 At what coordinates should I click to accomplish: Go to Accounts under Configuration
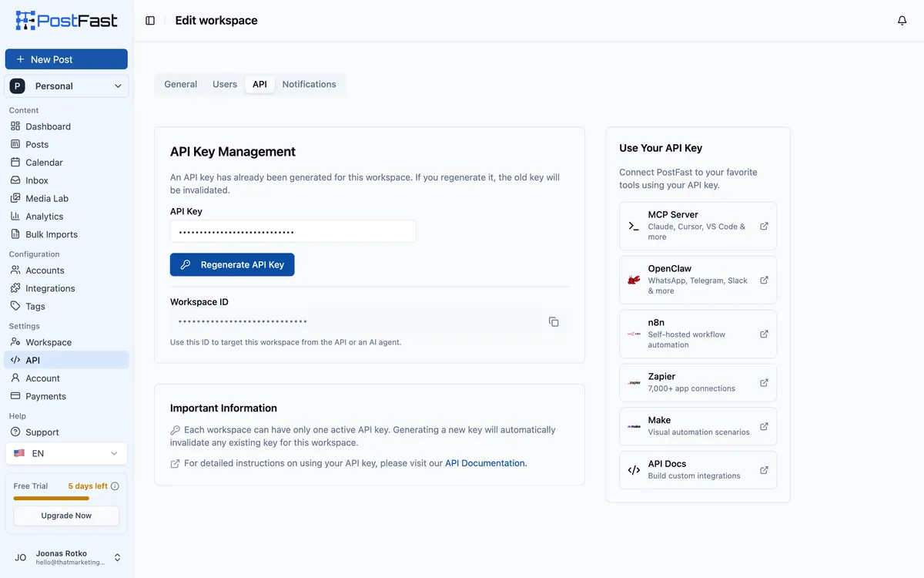[67, 271]
